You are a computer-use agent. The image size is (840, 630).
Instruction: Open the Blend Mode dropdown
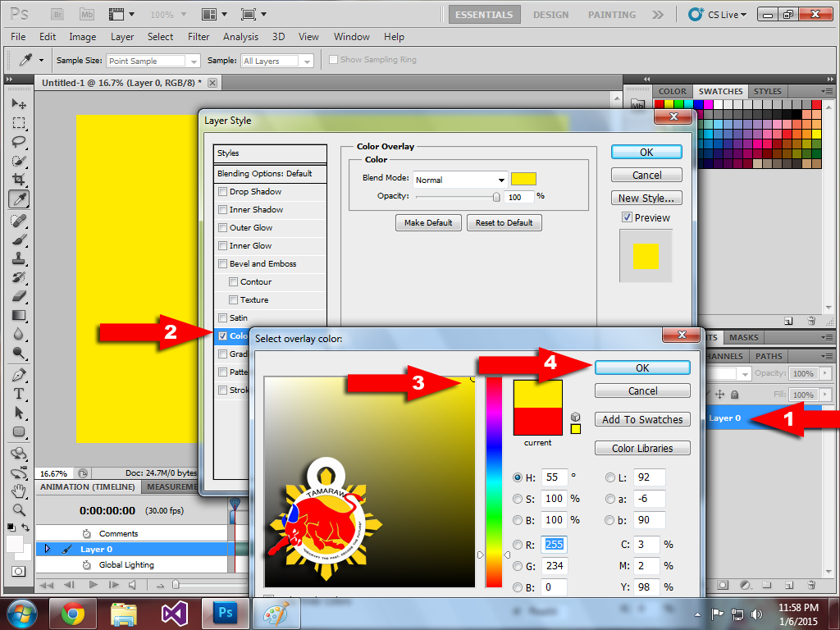pyautogui.click(x=460, y=180)
